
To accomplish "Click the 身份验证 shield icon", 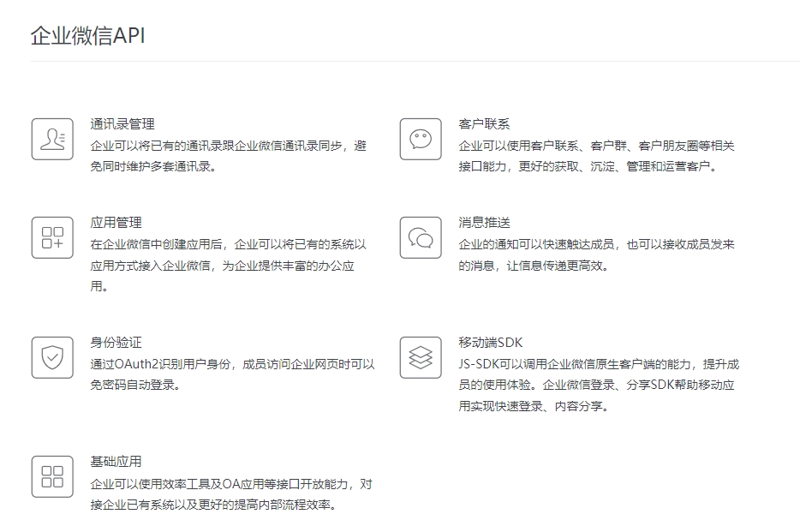I will tap(52, 357).
